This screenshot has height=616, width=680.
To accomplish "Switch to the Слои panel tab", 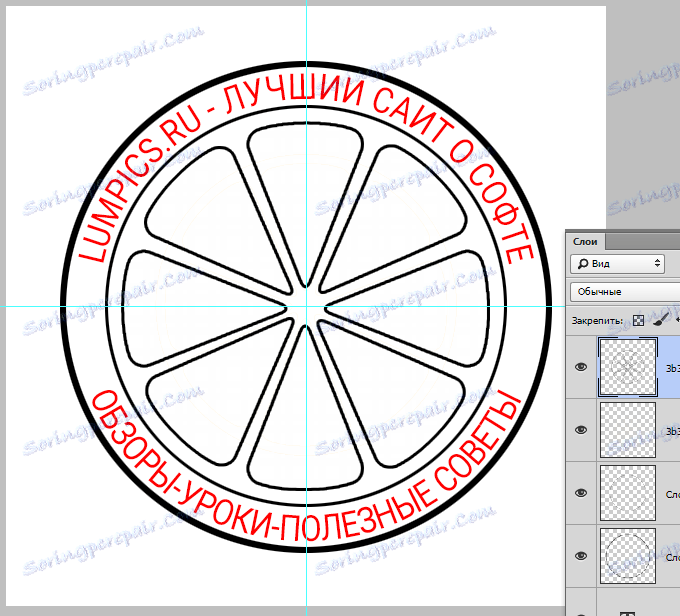I will click(x=585, y=242).
